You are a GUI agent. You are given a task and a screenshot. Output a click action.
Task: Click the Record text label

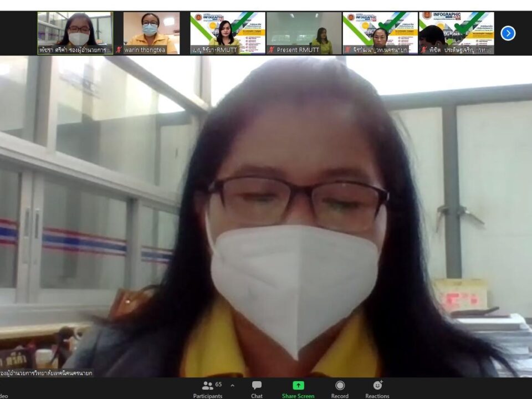[x=340, y=396]
